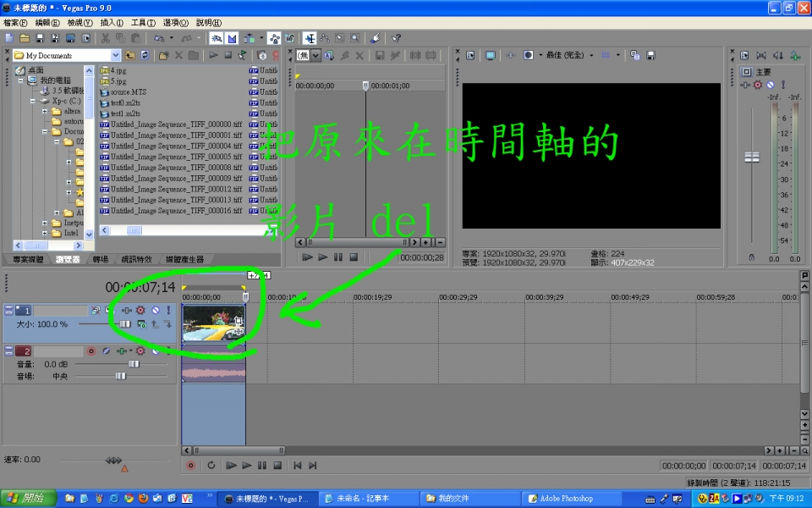Click the Cut scissors icon
The image size is (812, 508).
point(106,38)
